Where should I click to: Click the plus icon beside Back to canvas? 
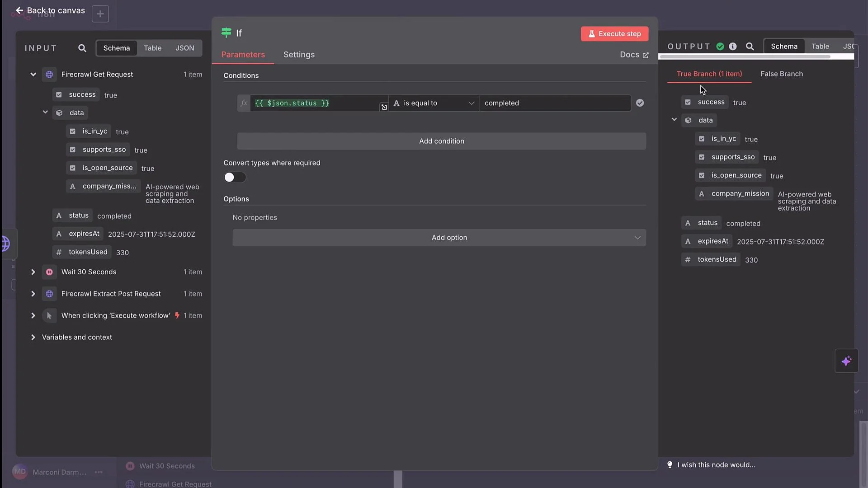point(100,14)
